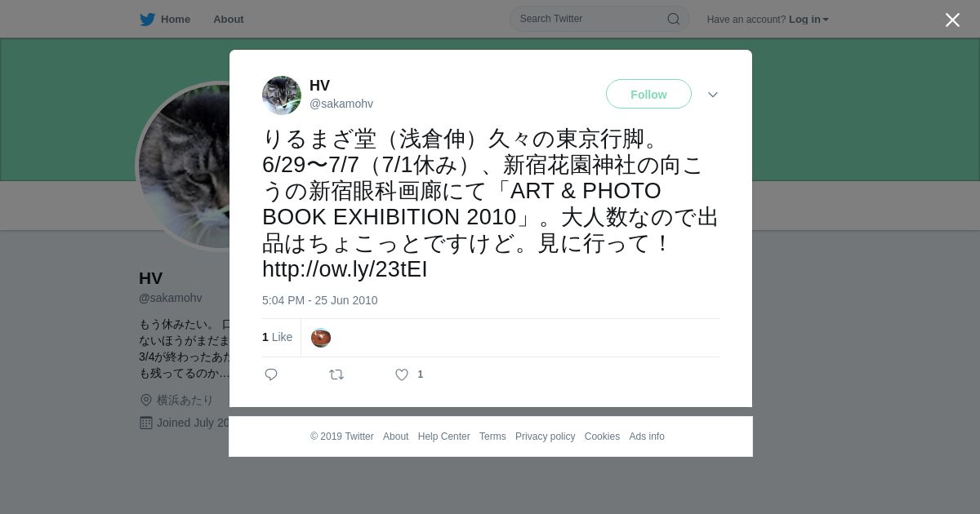
Task: Open the About menu item
Action: (x=229, y=20)
